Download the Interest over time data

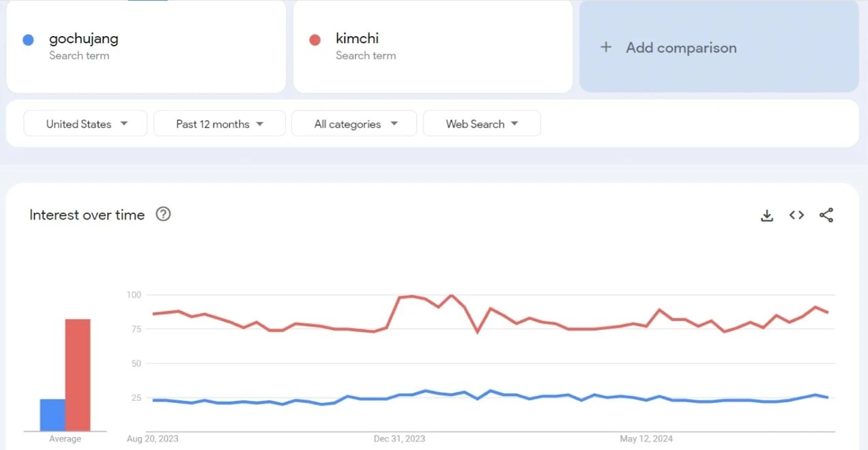click(x=767, y=215)
